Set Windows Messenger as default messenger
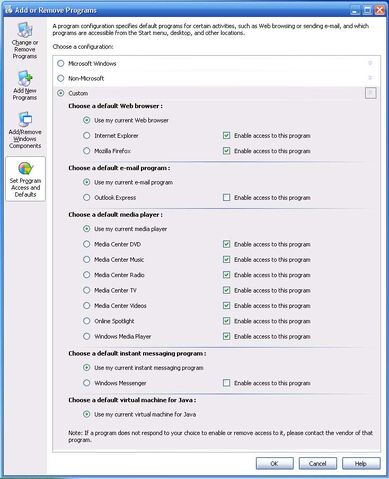389x479 pixels. pyautogui.click(x=87, y=383)
